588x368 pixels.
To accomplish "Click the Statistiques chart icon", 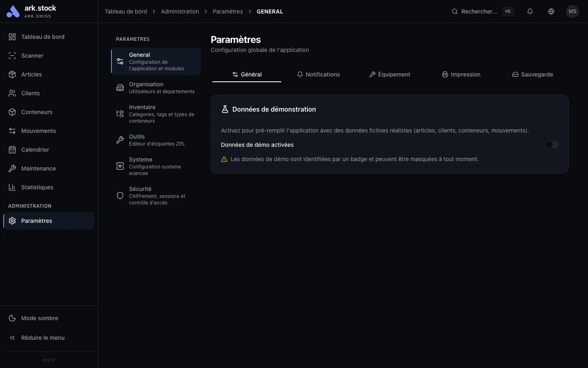I will tap(12, 187).
